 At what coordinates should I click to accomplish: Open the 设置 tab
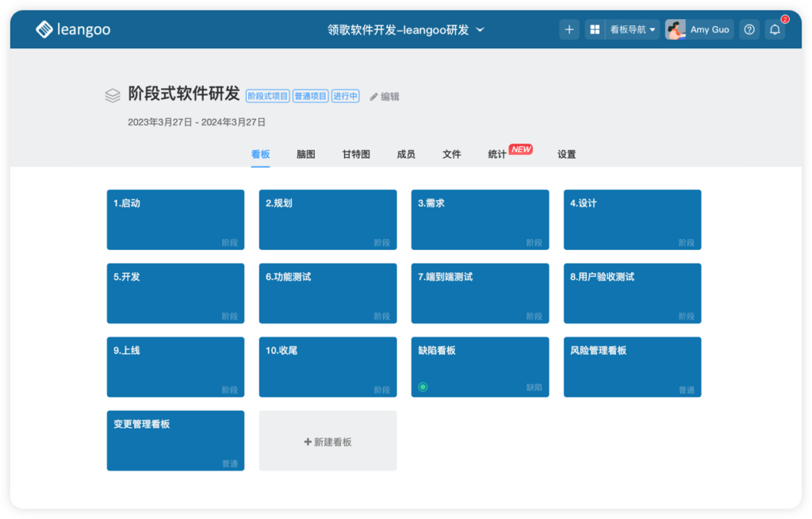pyautogui.click(x=566, y=154)
